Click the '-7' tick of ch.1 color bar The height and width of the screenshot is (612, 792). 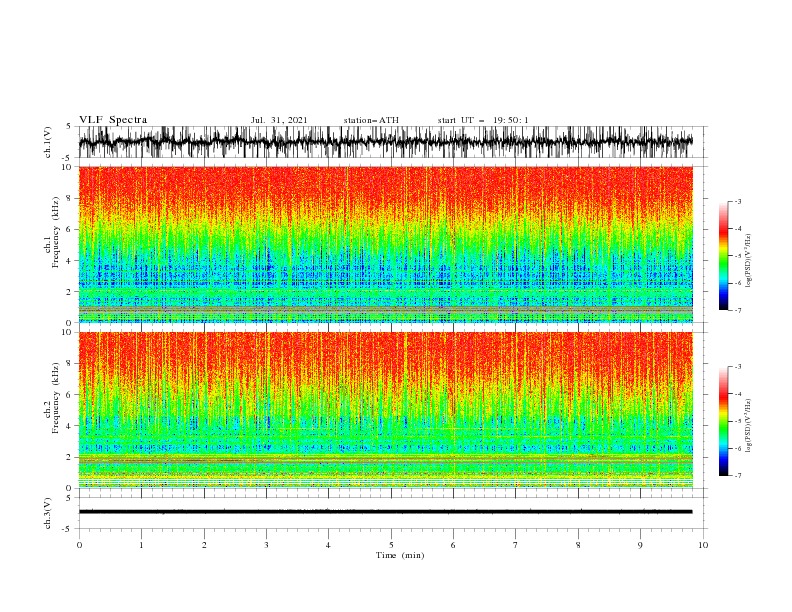[737, 310]
